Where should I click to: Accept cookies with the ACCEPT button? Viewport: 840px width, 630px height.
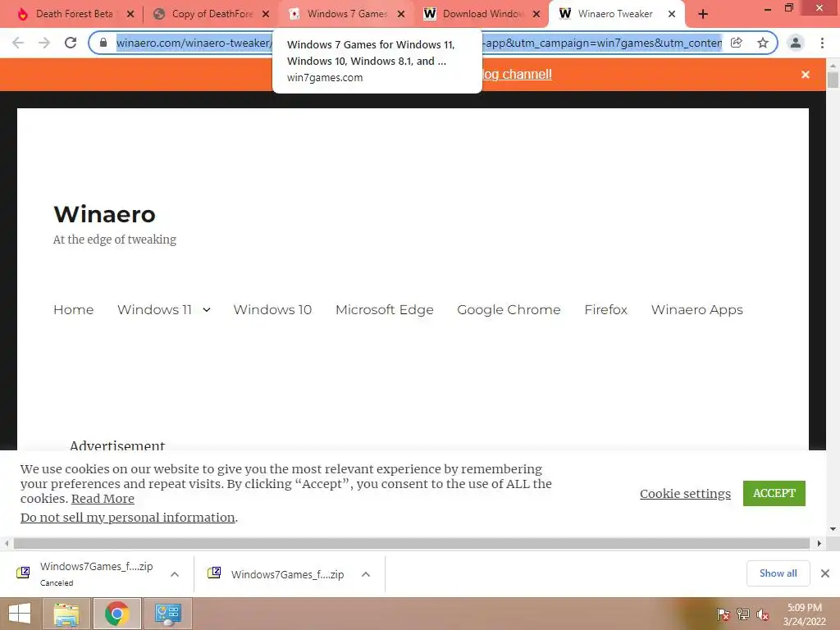pyautogui.click(x=774, y=493)
